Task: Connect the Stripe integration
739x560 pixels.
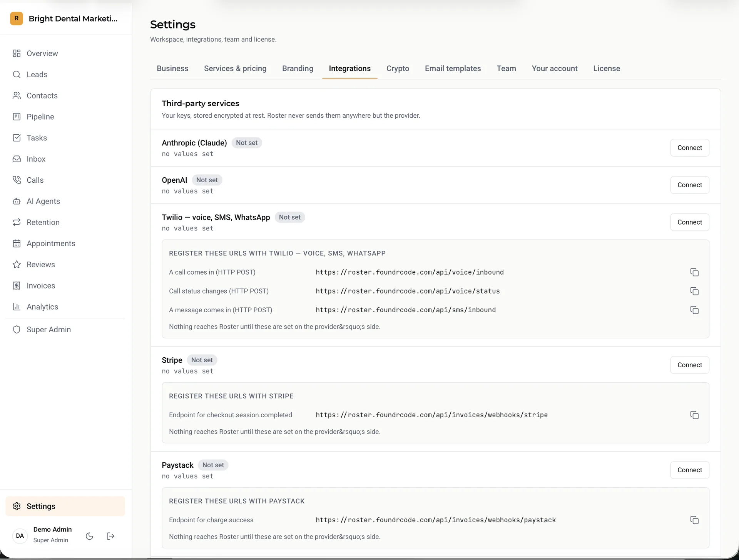Action: tap(690, 365)
